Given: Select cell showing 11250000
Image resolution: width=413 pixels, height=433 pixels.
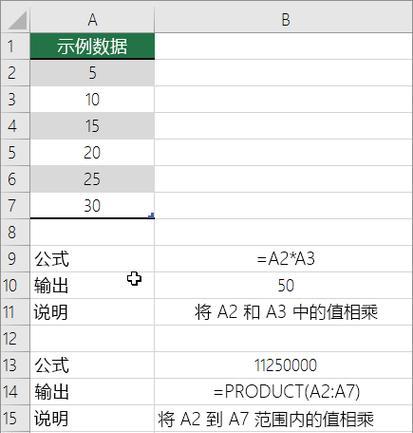Looking at the screenshot, I should 284,365.
